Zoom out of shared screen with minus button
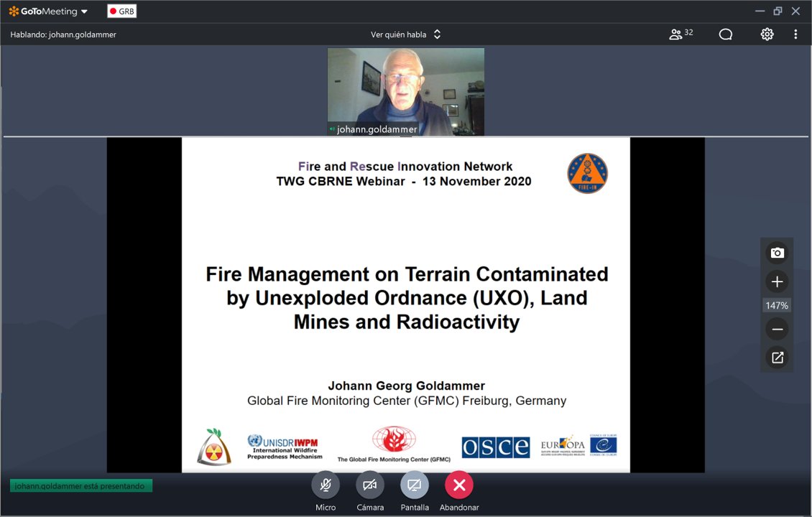The image size is (812, 517). pyautogui.click(x=777, y=329)
